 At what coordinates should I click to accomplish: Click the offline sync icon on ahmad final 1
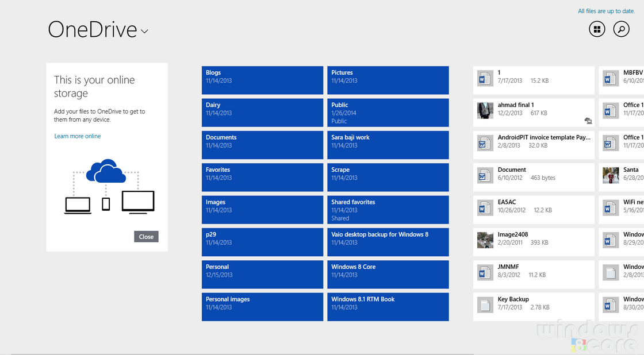[588, 121]
